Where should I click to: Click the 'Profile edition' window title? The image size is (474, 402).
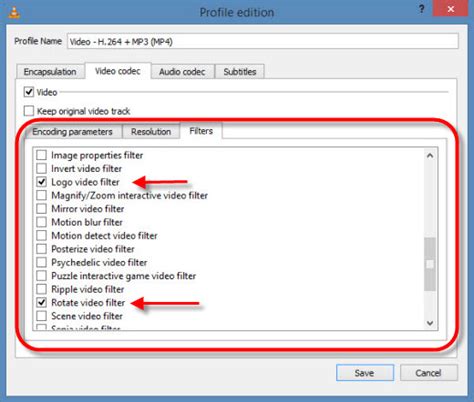237,12
